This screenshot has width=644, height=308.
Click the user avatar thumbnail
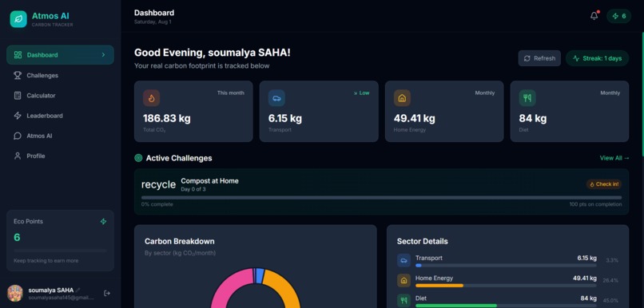pyautogui.click(x=15, y=293)
